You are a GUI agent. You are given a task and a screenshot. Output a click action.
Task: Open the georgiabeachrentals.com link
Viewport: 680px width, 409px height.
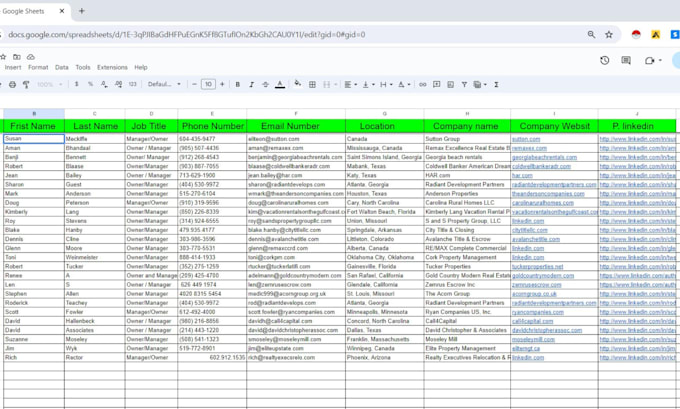(545, 157)
